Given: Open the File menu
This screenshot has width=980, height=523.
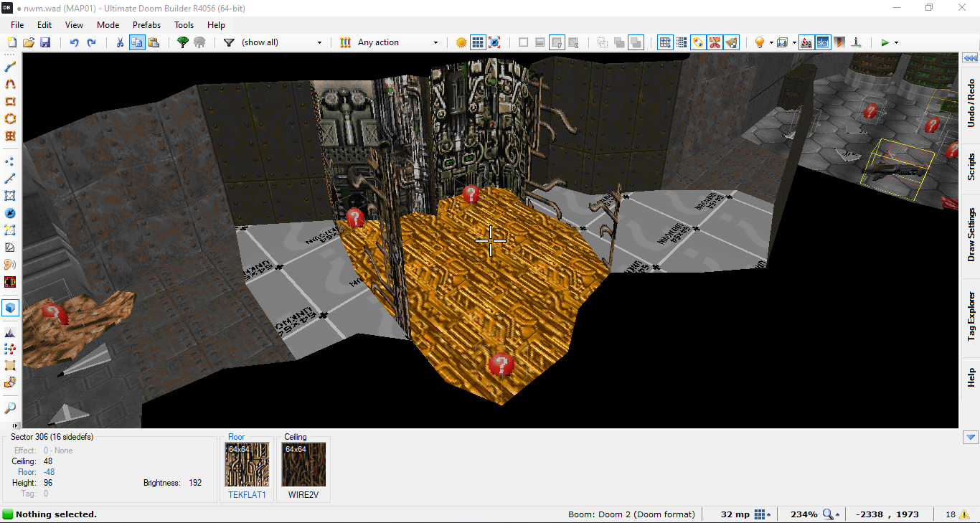Looking at the screenshot, I should 17,24.
